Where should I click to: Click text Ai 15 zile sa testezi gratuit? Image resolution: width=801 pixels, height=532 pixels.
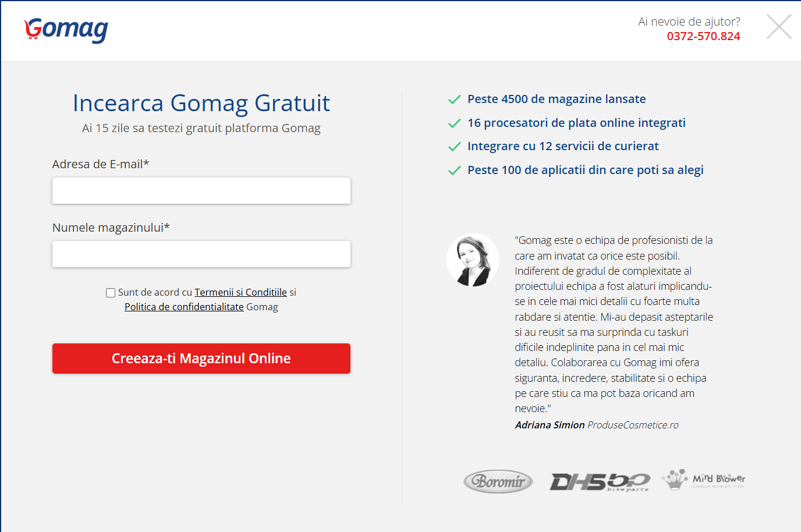(201, 128)
